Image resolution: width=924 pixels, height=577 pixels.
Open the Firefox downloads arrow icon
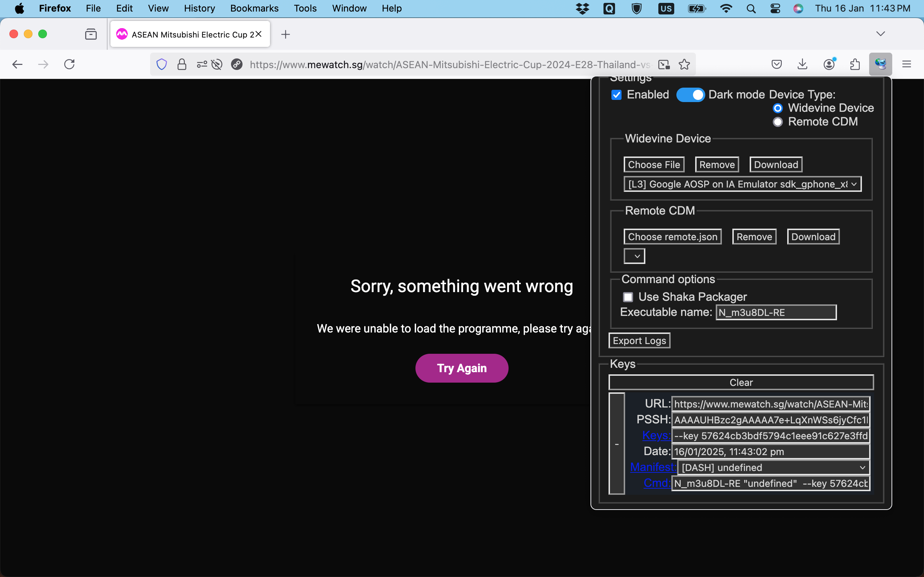tap(802, 64)
